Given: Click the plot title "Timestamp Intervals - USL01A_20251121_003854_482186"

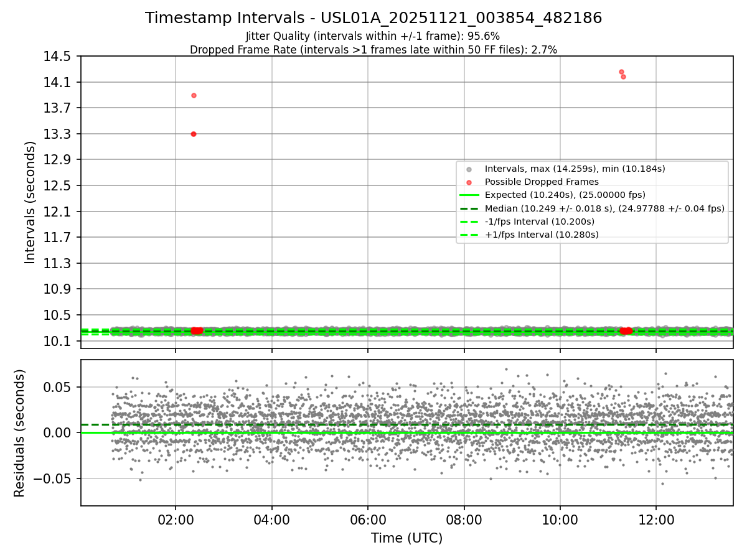Looking at the screenshot, I should (x=374, y=18).
